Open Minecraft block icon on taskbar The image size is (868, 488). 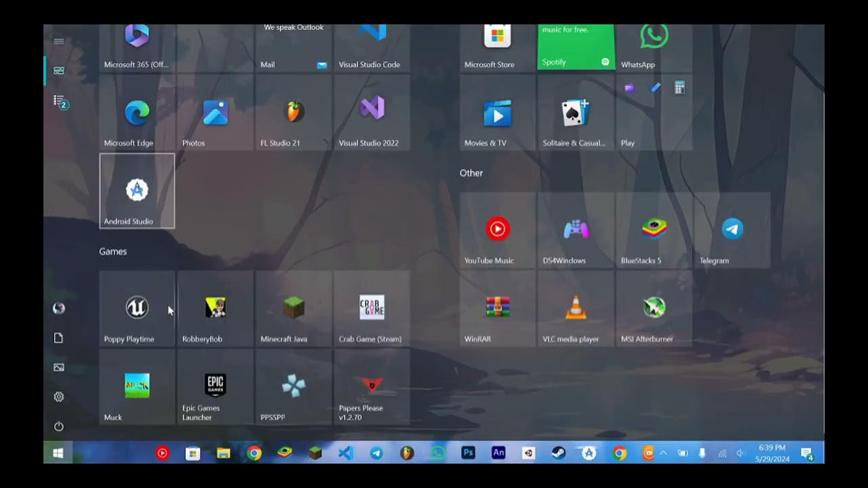(x=315, y=453)
